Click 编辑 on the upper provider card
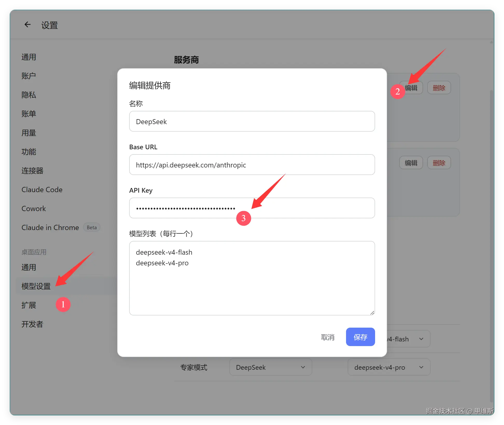The height and width of the screenshot is (425, 504). tap(411, 88)
